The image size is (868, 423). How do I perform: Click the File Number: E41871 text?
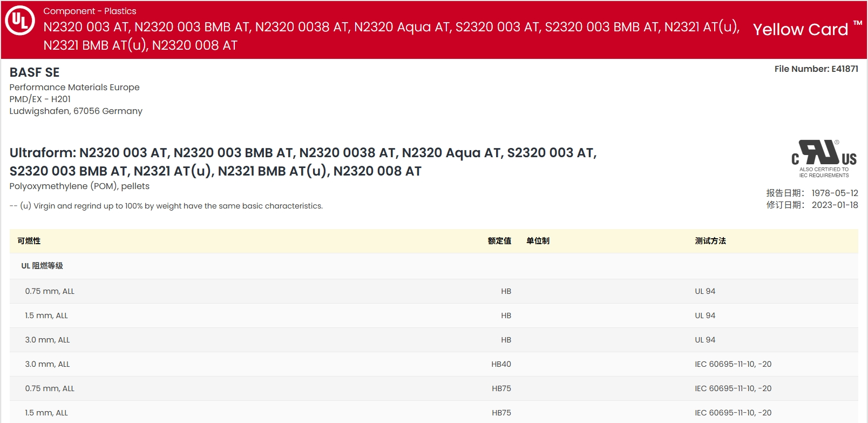click(816, 69)
